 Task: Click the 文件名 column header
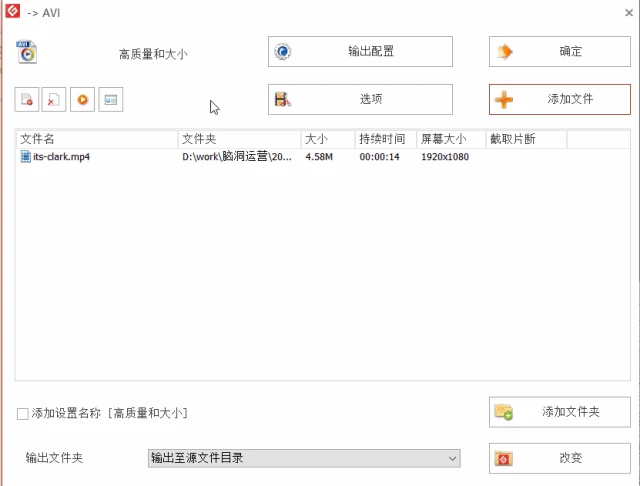[x=97, y=139]
